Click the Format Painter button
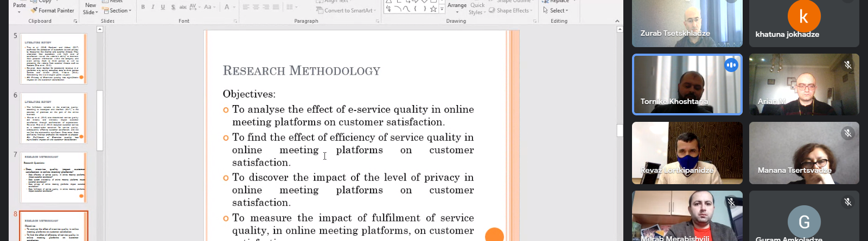 coord(53,10)
